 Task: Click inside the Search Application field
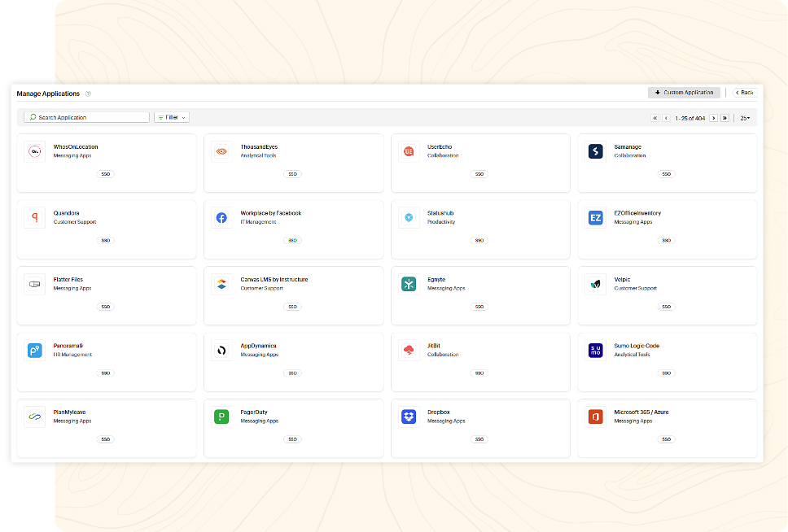point(85,116)
